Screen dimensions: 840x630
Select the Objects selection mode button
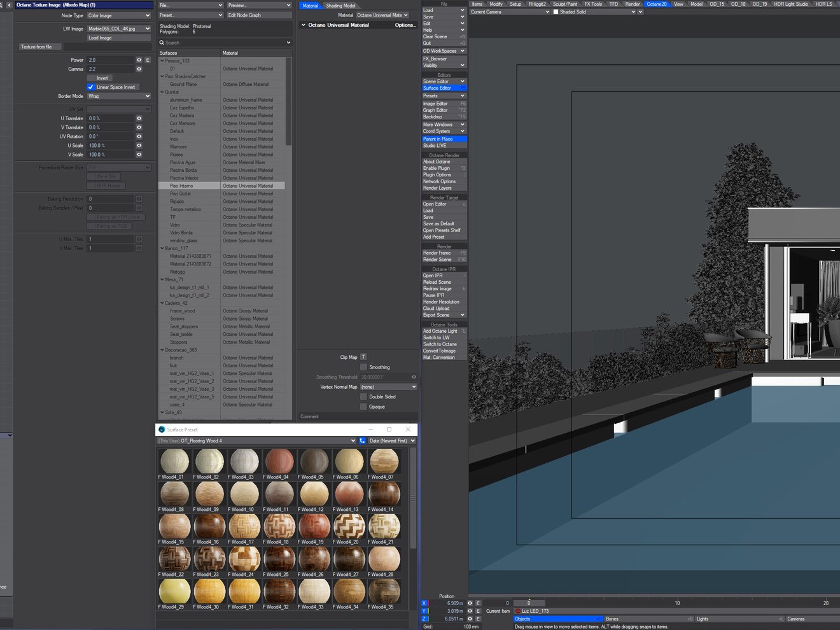[558, 619]
